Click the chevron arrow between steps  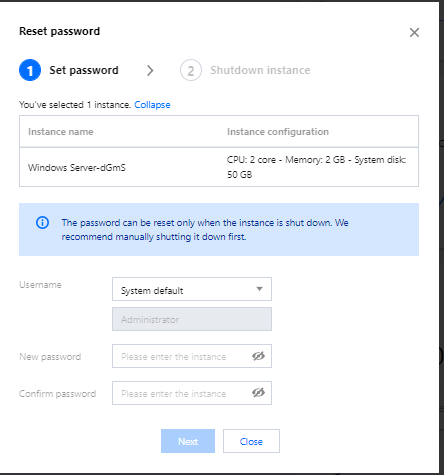tap(150, 70)
